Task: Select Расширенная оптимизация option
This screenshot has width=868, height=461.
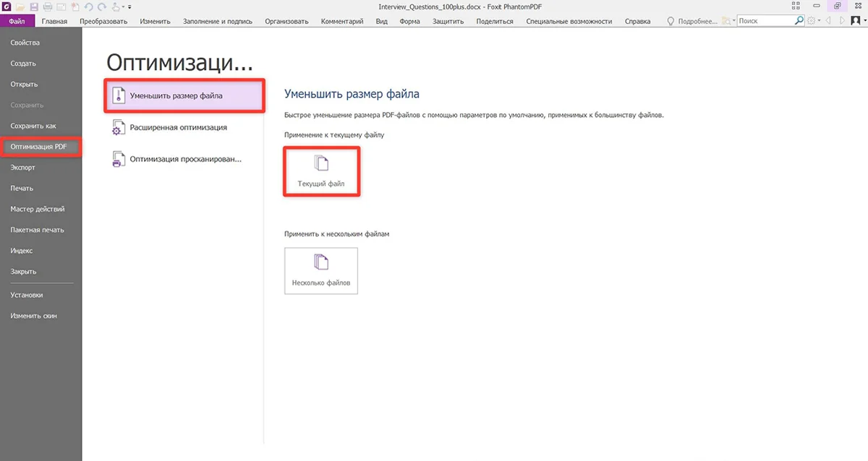Action: pos(178,127)
